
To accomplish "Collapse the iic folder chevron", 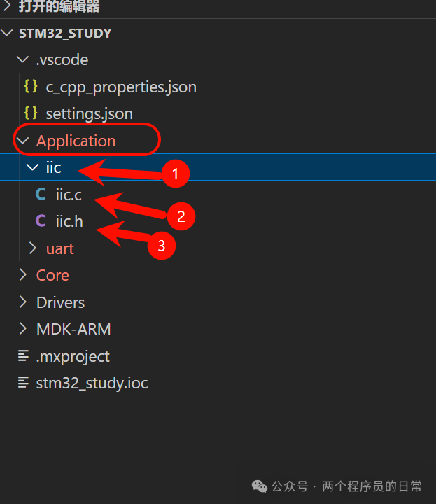I will click(x=32, y=167).
